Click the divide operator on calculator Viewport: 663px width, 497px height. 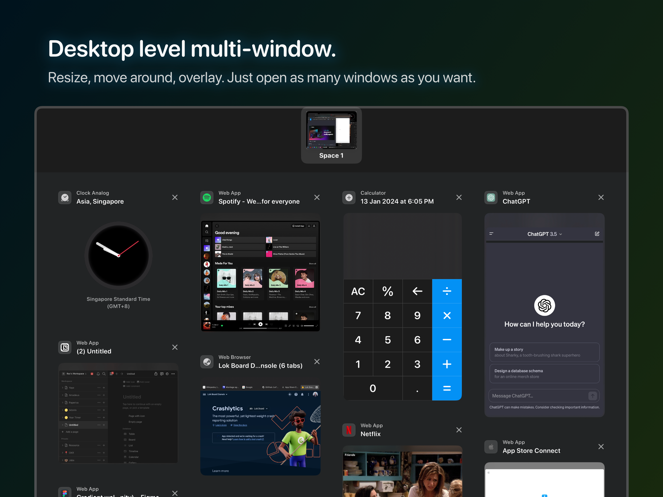[x=447, y=291]
